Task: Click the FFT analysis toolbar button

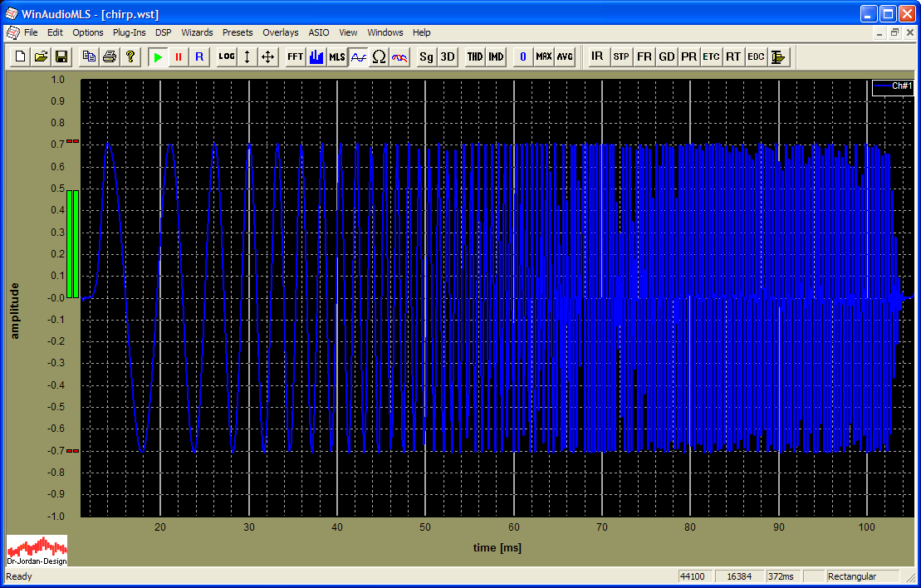Action: coord(295,57)
